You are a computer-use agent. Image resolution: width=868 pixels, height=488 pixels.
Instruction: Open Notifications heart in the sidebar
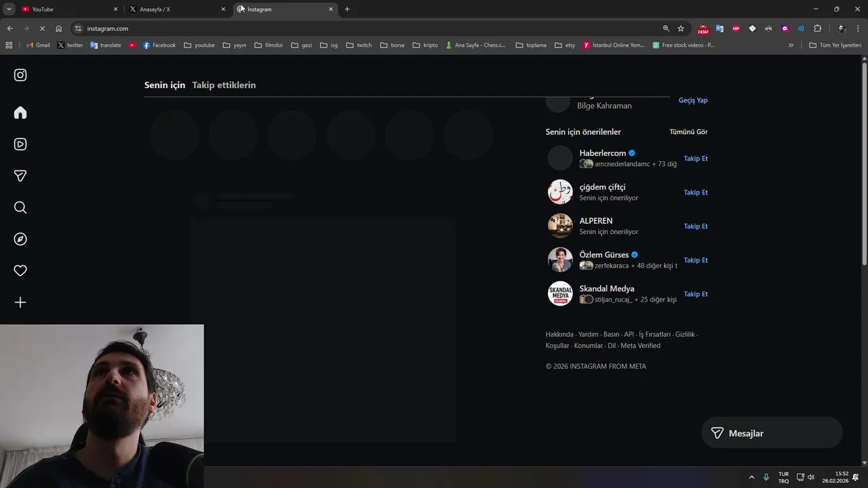(20, 270)
